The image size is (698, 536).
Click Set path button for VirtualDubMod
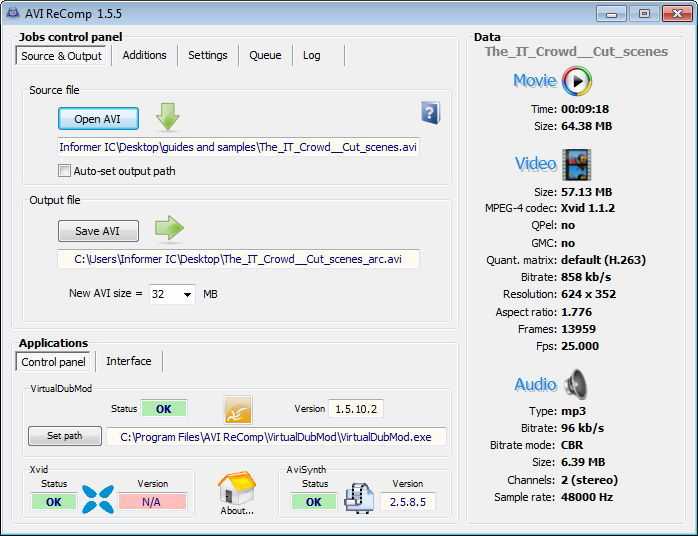pos(65,436)
